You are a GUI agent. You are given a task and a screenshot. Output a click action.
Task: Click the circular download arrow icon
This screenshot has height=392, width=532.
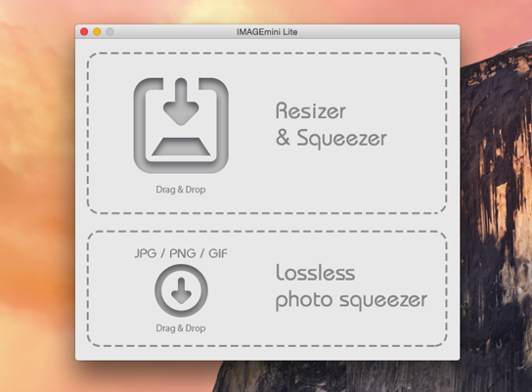click(x=181, y=290)
